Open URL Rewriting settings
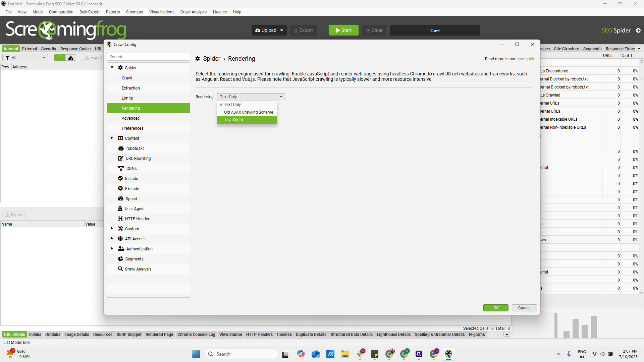644x362 pixels. 138,159
